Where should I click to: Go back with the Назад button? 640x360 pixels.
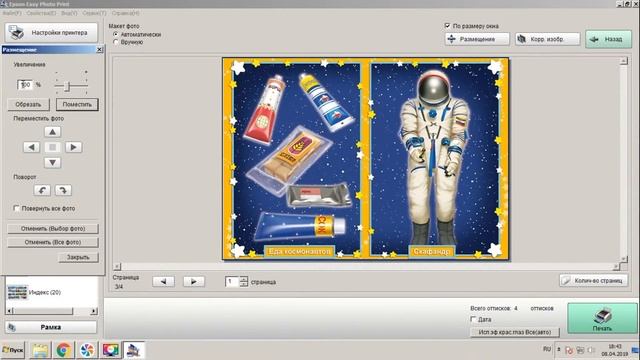coord(609,39)
